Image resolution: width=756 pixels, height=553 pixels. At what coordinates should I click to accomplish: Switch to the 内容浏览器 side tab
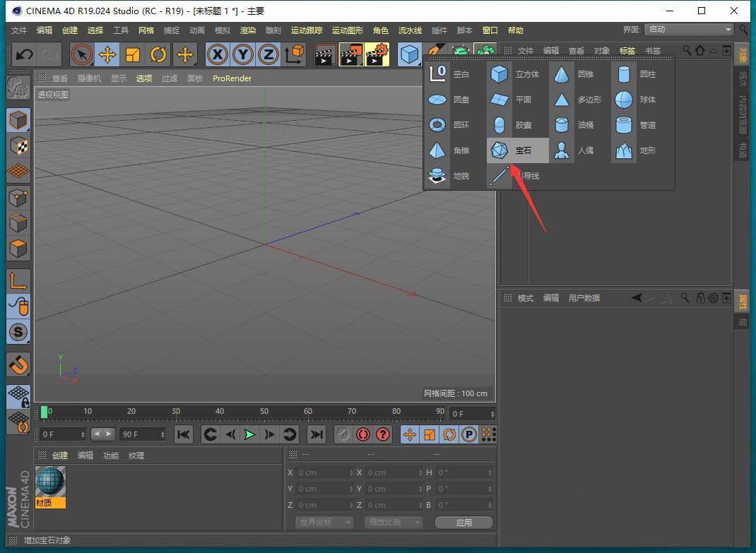tap(743, 114)
